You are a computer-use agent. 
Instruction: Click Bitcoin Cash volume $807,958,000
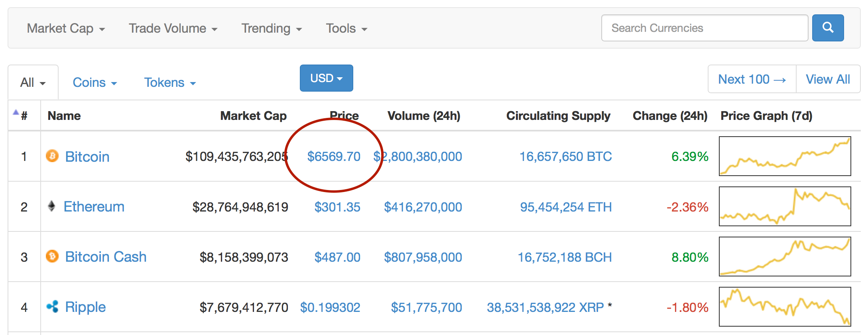(x=423, y=257)
